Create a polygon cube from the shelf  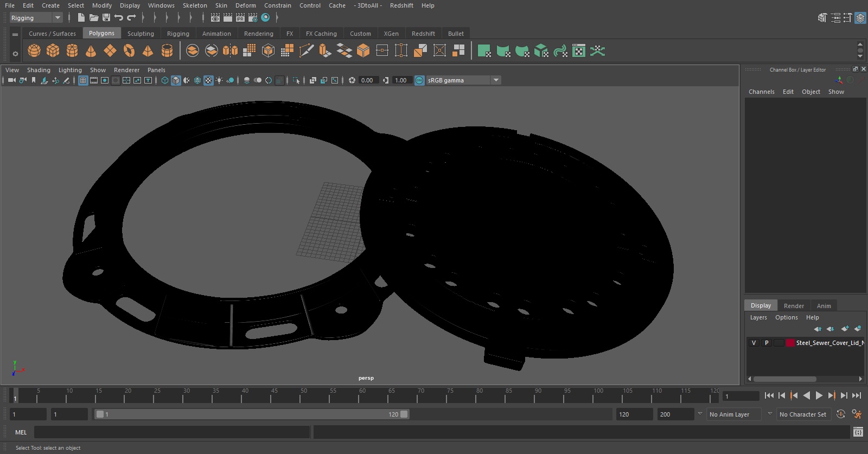(x=53, y=51)
